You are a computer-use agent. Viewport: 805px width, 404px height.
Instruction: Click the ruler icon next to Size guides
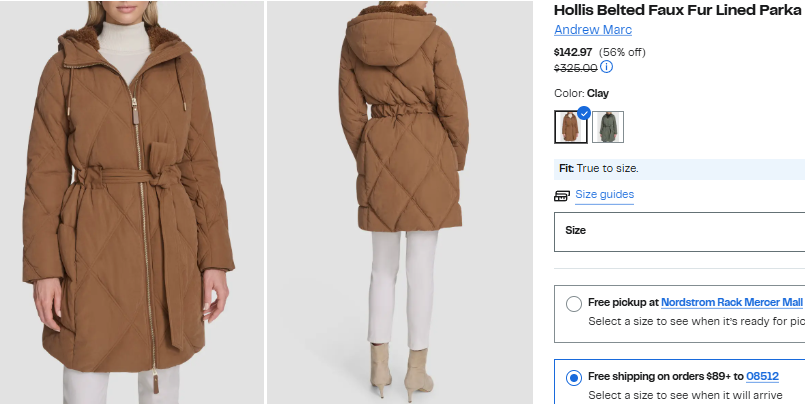coord(562,195)
